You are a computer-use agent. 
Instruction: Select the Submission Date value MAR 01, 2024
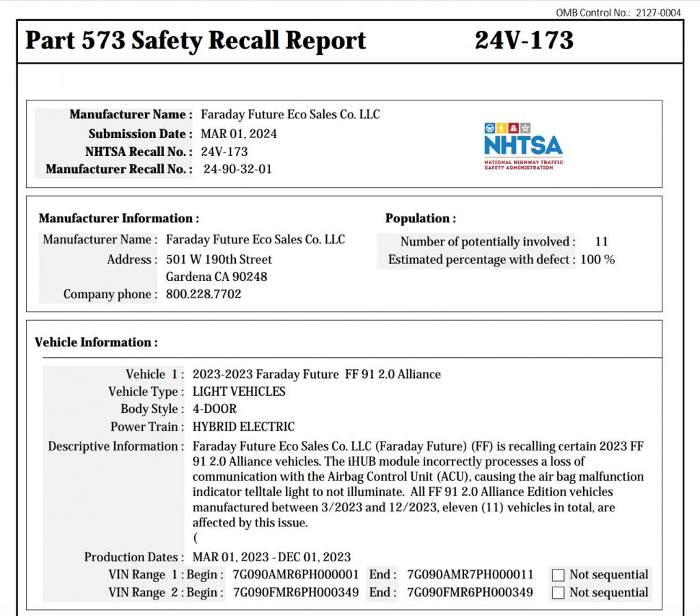239,134
